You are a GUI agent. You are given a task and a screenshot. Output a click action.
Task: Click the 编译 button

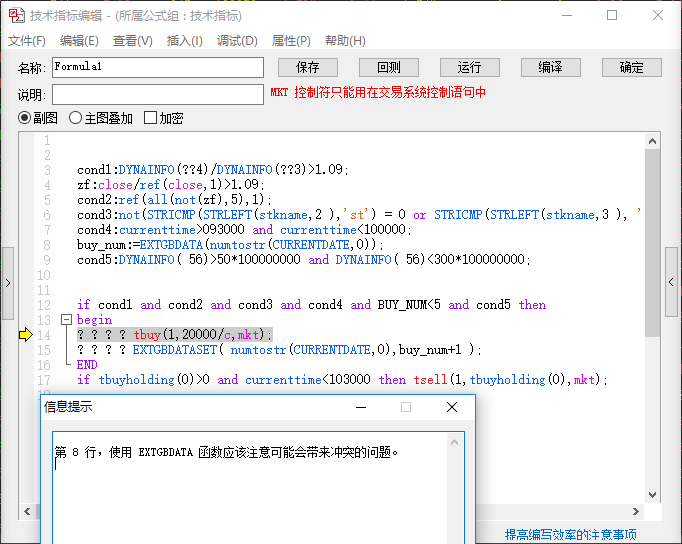pos(551,67)
